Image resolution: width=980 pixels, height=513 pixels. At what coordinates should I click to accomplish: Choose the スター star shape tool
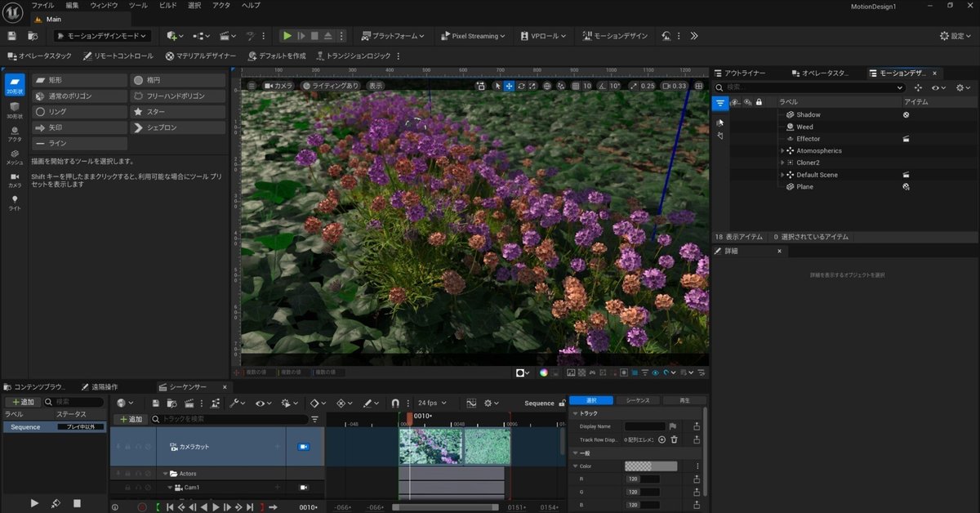pyautogui.click(x=177, y=112)
